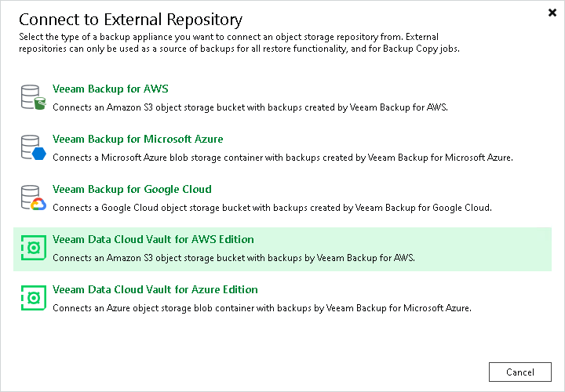
Task: Click the AWS Edition vault icon
Action: (x=33, y=248)
